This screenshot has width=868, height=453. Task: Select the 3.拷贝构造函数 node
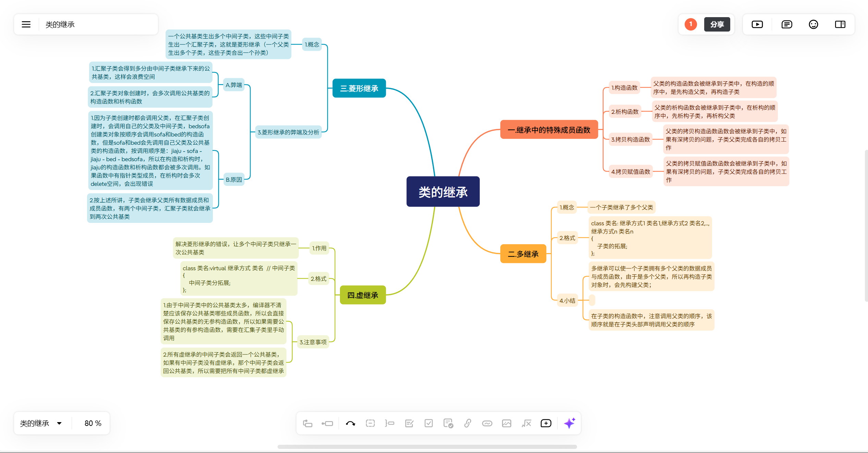[631, 139]
